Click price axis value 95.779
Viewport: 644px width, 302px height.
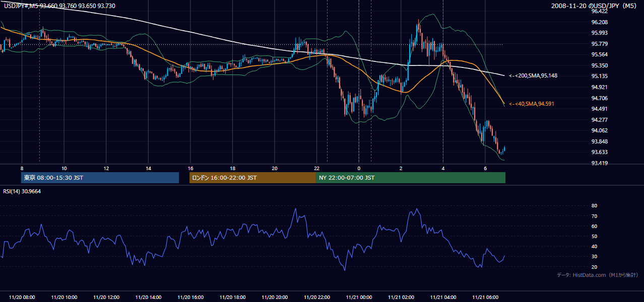click(x=599, y=44)
